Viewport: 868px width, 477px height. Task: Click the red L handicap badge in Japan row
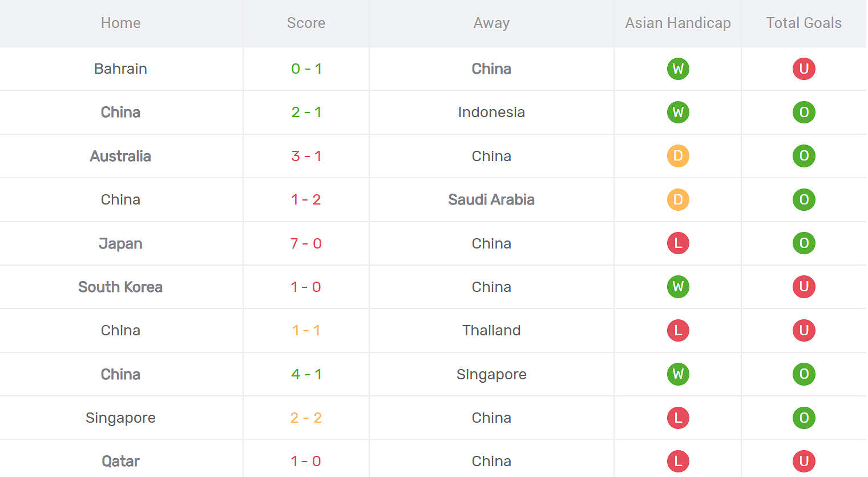(678, 243)
